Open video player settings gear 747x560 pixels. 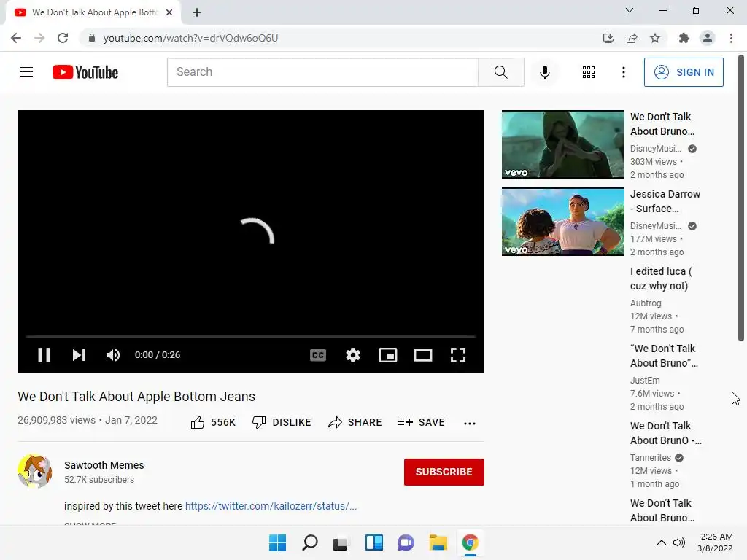352,355
